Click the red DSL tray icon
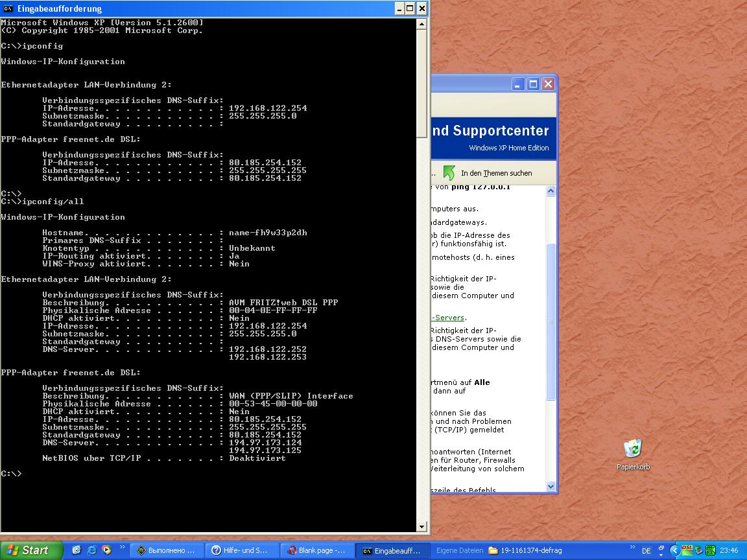 pos(687,550)
